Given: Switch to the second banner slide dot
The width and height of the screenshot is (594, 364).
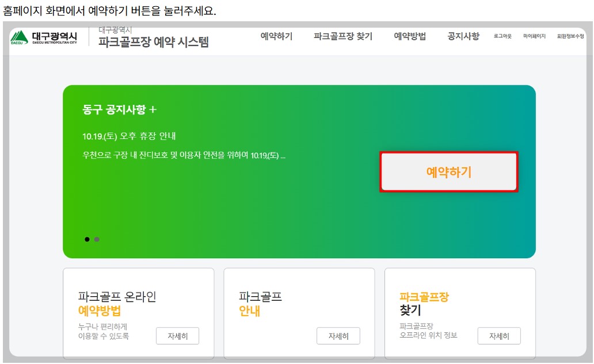Looking at the screenshot, I should (97, 238).
